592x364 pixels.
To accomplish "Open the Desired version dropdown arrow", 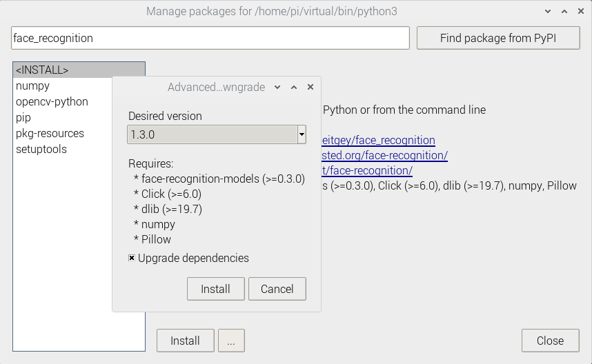I will point(302,134).
